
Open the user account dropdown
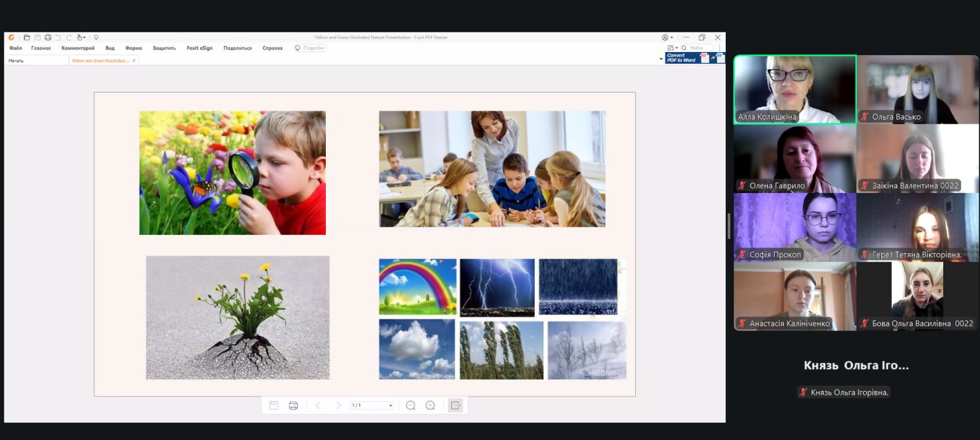[x=667, y=37]
